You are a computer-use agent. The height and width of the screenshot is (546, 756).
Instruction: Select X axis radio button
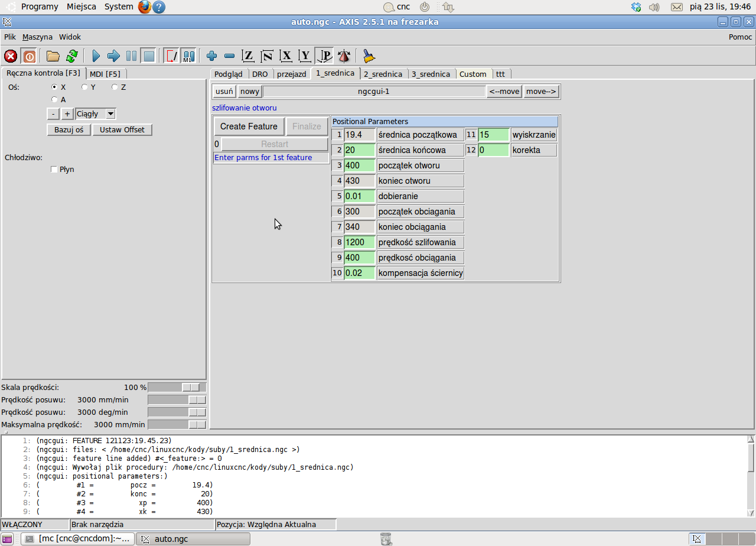pyautogui.click(x=54, y=87)
